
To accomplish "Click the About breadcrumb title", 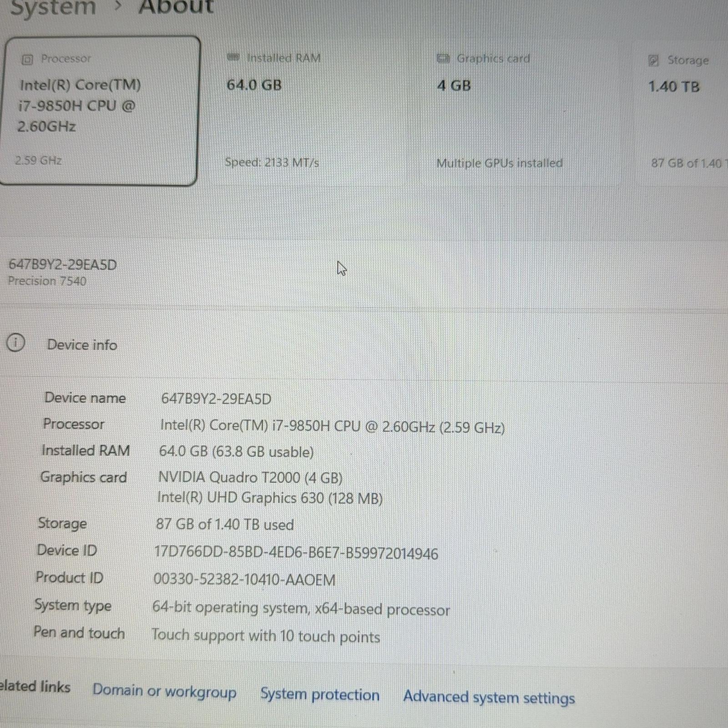I will click(176, 7).
